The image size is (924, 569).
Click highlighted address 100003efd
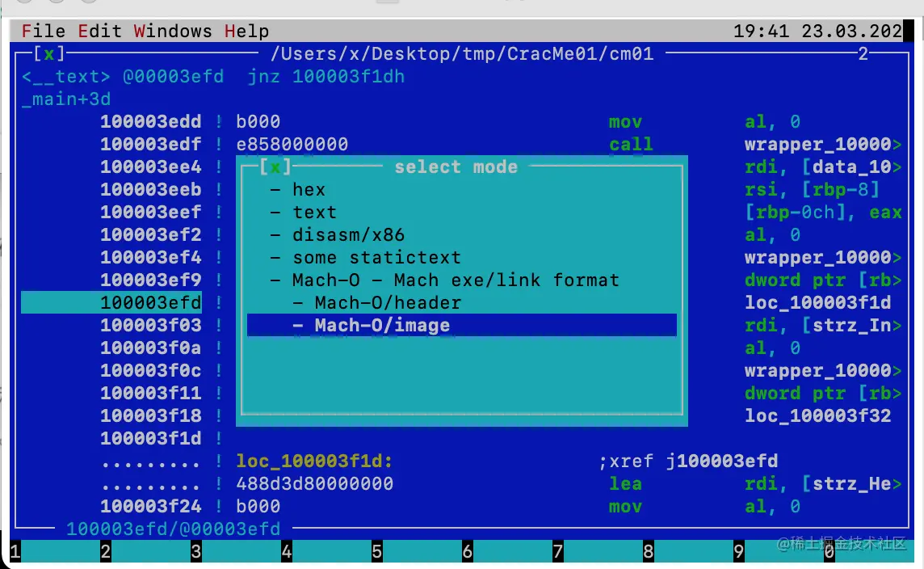coord(151,302)
